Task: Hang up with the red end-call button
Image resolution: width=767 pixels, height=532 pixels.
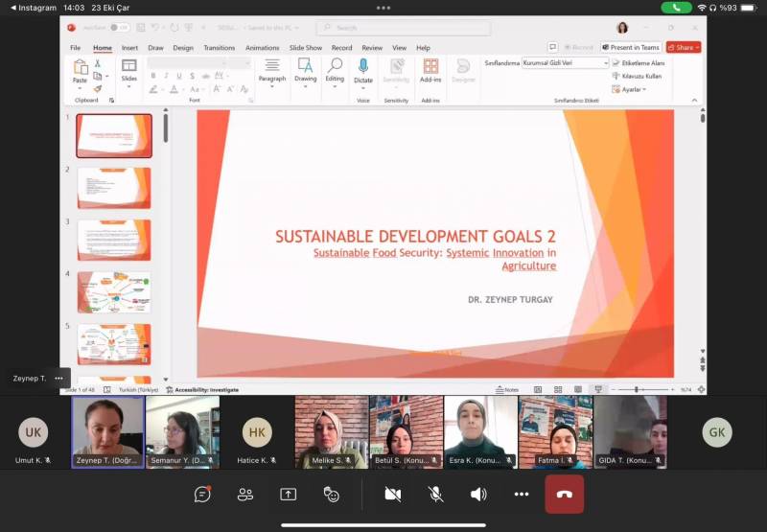Action: (565, 494)
